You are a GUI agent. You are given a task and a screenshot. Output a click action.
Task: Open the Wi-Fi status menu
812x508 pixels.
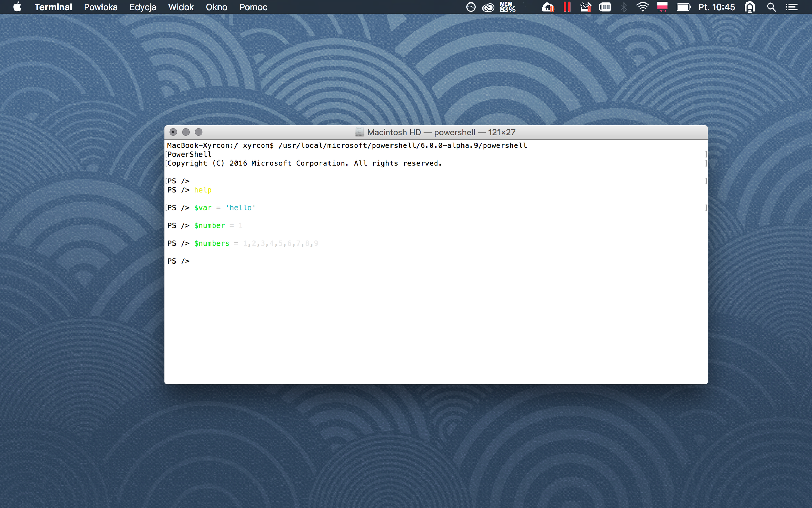point(642,7)
